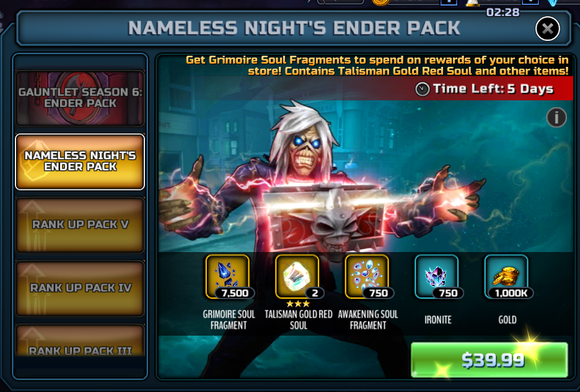The height and width of the screenshot is (392, 580).
Task: Click the plus button beside gold currency
Action: tap(448, 2)
